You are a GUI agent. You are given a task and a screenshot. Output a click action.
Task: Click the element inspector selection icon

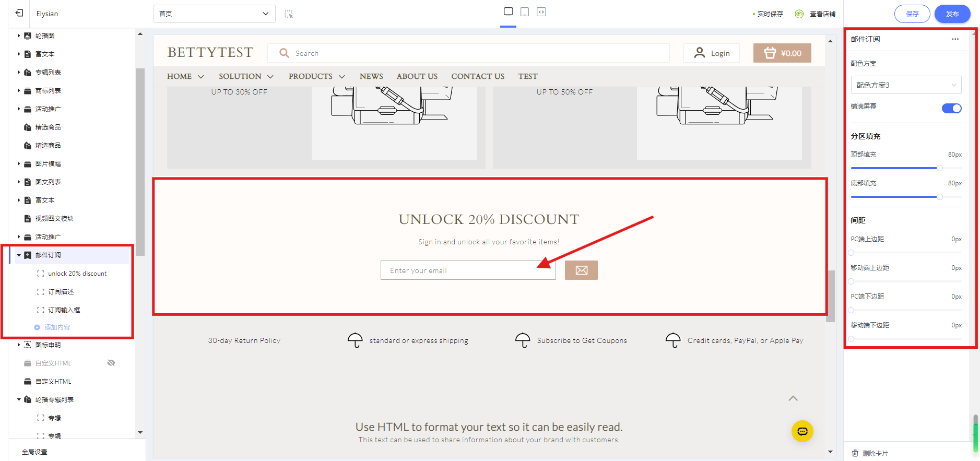289,14
